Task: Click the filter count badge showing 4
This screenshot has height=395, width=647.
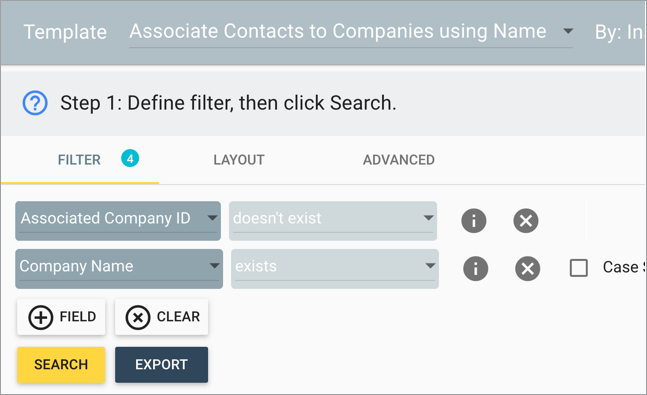Action: click(130, 158)
